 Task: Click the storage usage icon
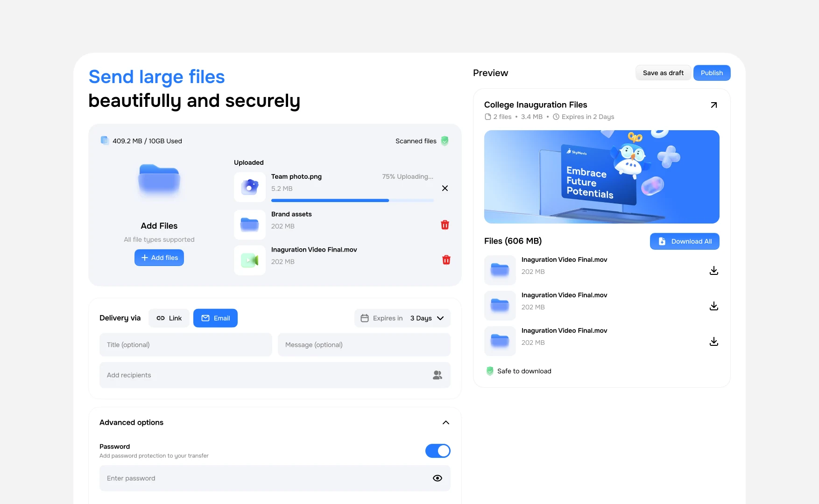(105, 140)
